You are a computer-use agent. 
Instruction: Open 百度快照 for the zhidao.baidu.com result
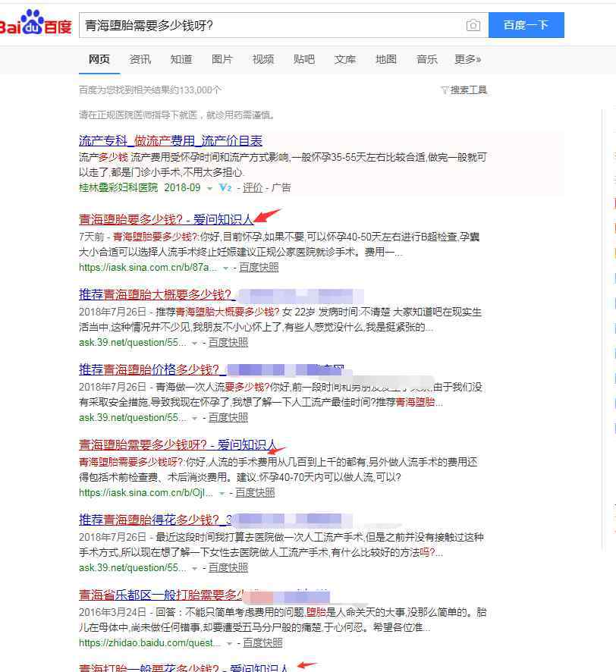(262, 642)
